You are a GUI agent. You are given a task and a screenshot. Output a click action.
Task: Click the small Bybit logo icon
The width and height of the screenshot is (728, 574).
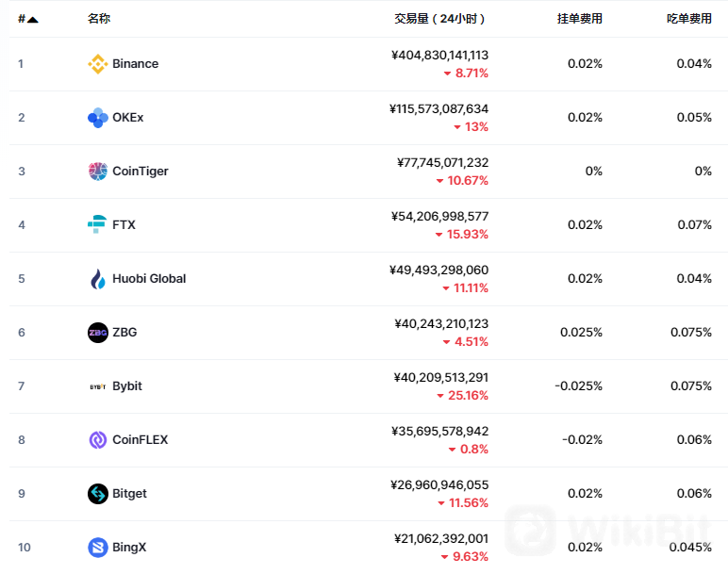tap(98, 386)
